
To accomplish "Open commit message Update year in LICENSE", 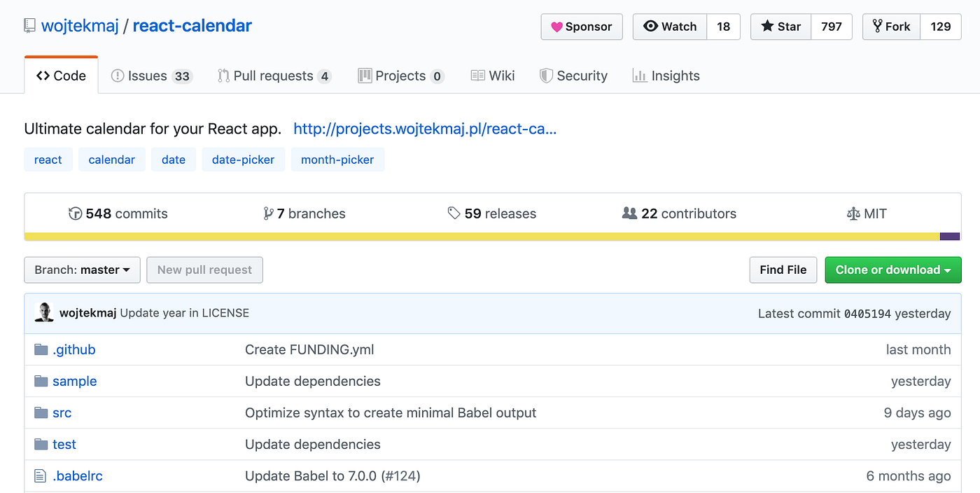I will coord(185,313).
